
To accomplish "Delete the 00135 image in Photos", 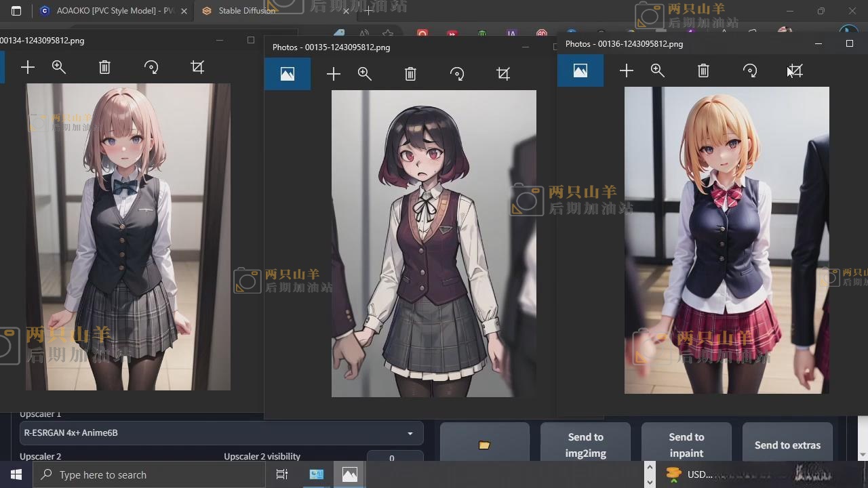I will pos(410,74).
